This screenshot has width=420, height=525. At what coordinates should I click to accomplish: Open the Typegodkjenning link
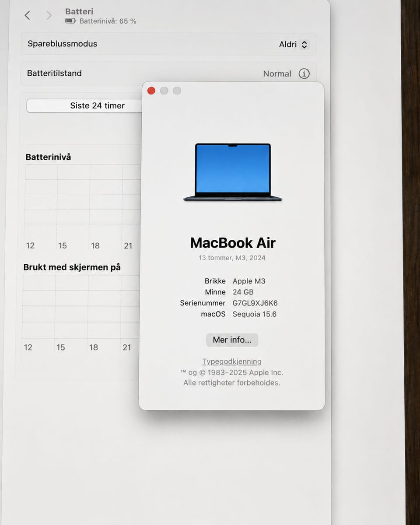(232, 361)
